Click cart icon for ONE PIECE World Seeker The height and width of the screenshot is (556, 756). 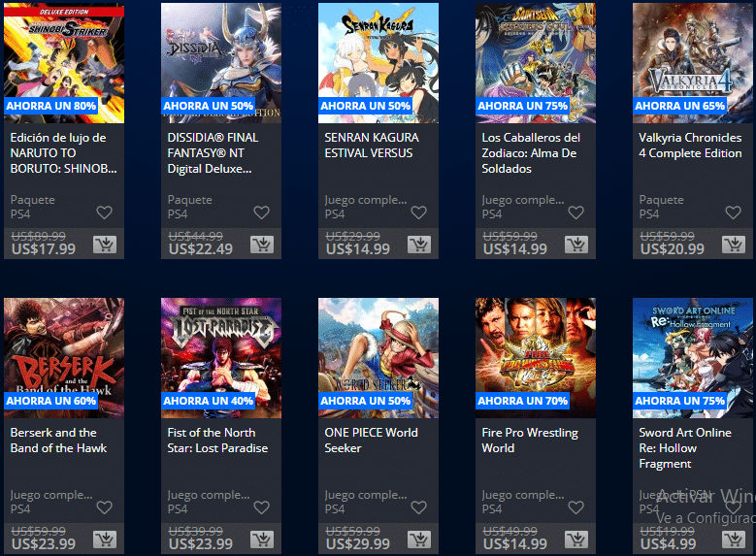[x=419, y=540]
